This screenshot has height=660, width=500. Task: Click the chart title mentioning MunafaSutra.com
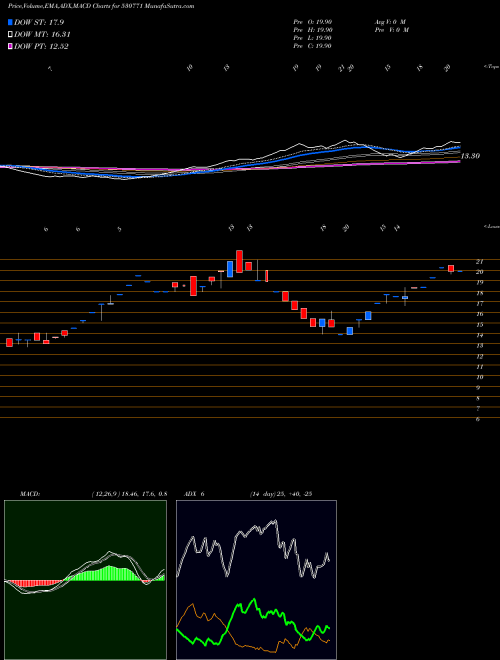(101, 6)
